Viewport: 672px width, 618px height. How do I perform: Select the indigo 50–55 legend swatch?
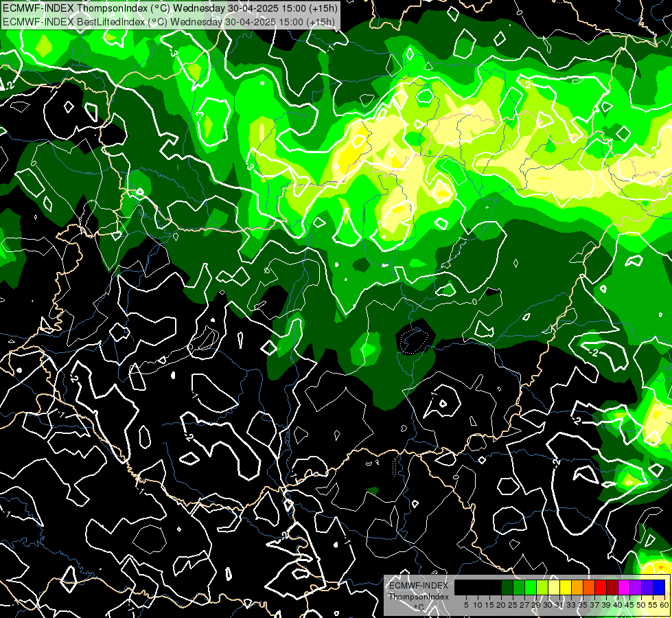(x=647, y=587)
